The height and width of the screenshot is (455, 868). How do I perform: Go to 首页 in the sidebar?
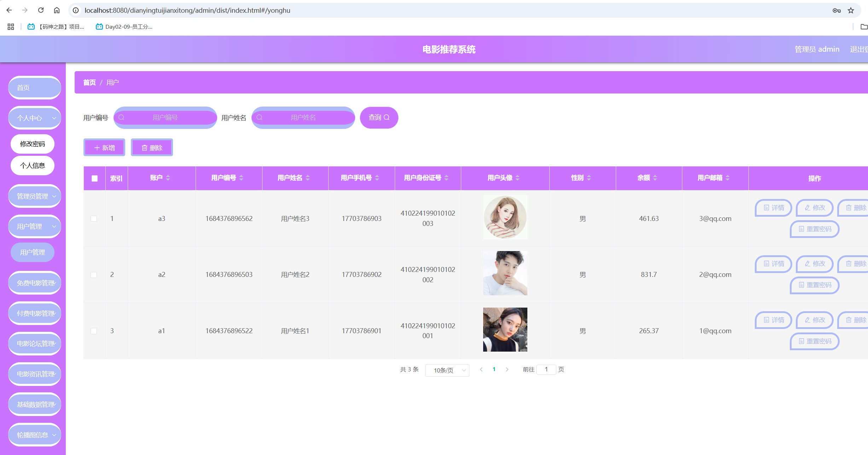pos(35,87)
